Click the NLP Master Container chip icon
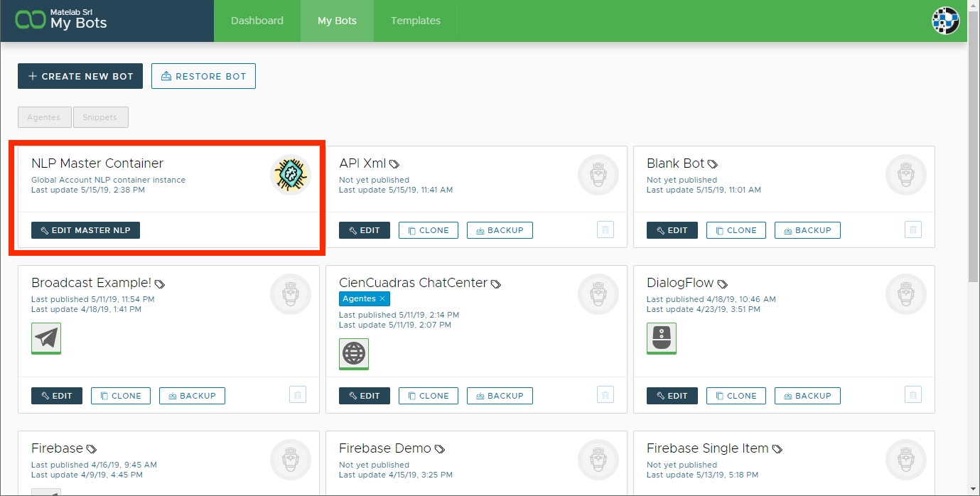Image resolution: width=980 pixels, height=496 pixels. (291, 175)
